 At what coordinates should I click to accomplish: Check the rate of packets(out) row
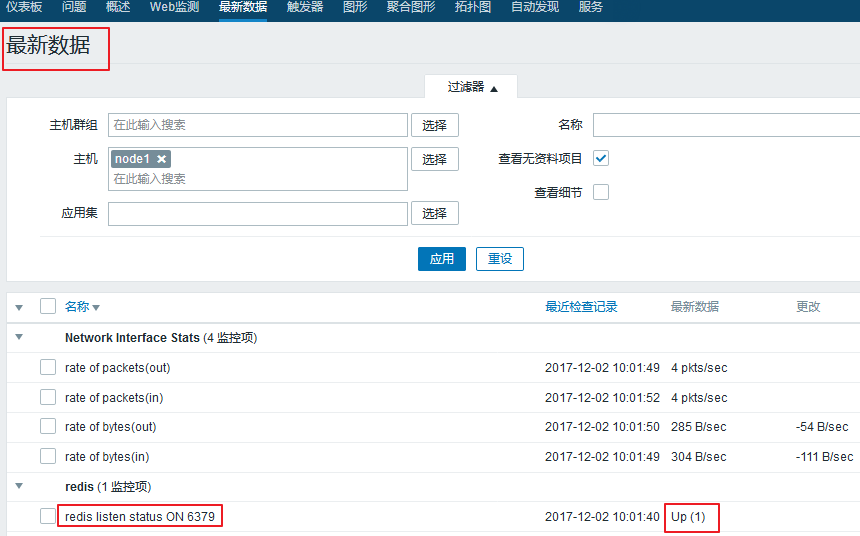[48, 367]
